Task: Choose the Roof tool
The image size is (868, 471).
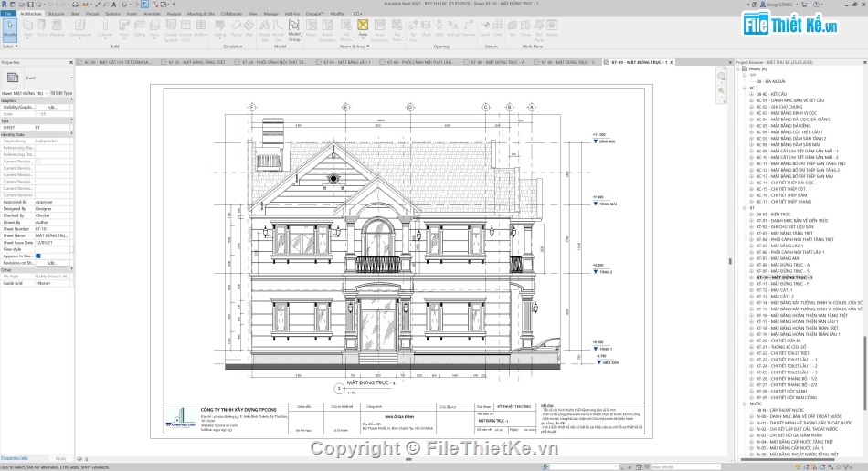Action: click(124, 28)
